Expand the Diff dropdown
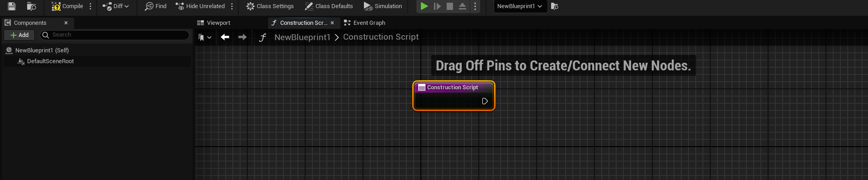 [x=116, y=6]
